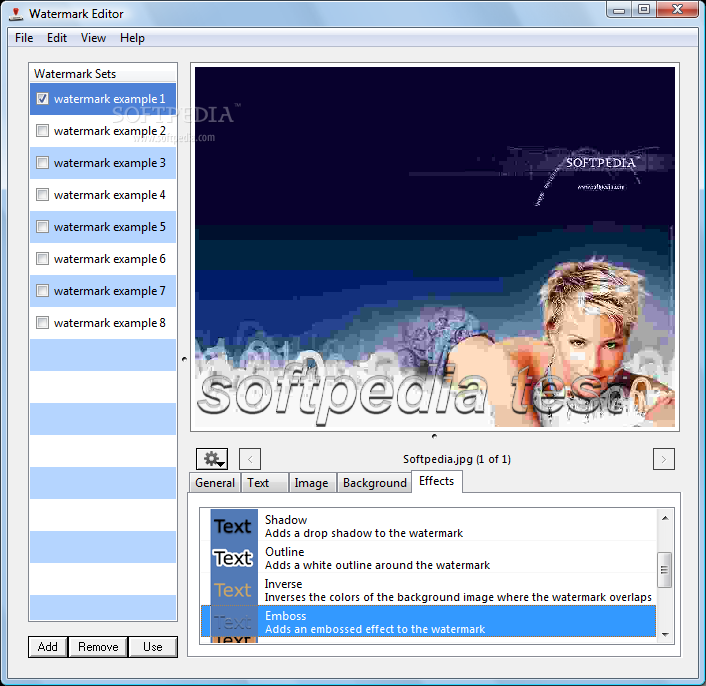Image resolution: width=706 pixels, height=686 pixels.
Task: Click the Emboss effect Text preview icon
Action: (x=234, y=621)
